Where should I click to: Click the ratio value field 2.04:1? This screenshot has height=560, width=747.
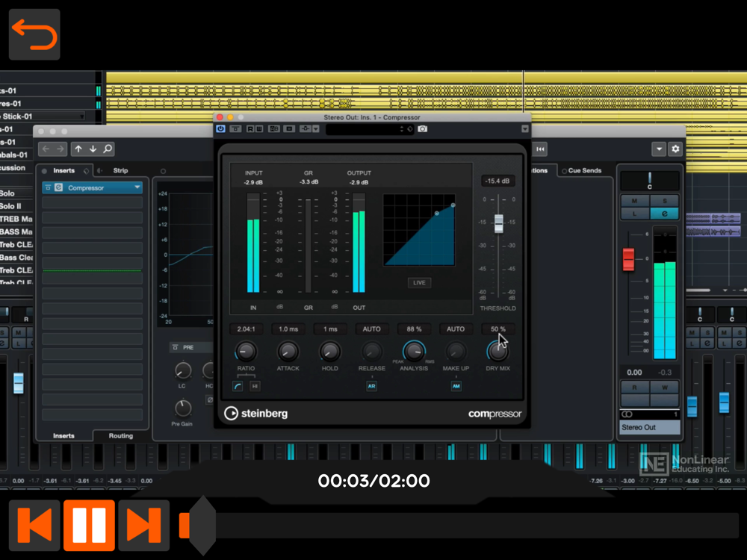click(246, 329)
